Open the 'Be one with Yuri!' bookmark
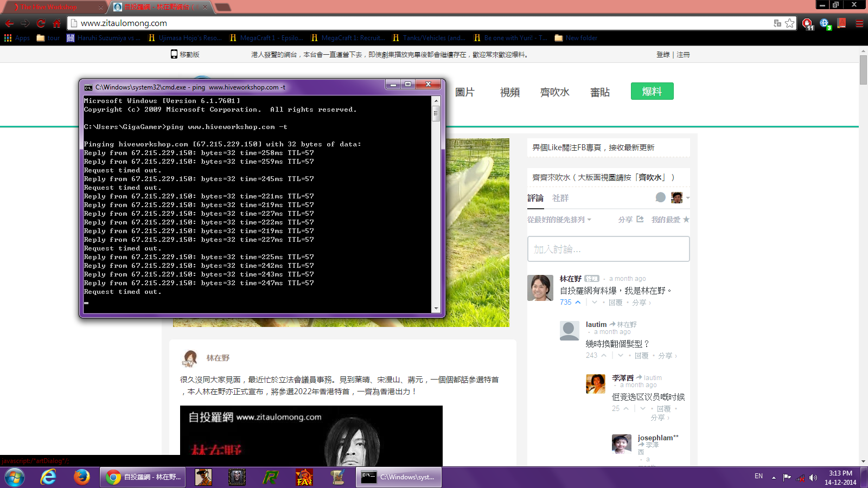 (x=510, y=38)
